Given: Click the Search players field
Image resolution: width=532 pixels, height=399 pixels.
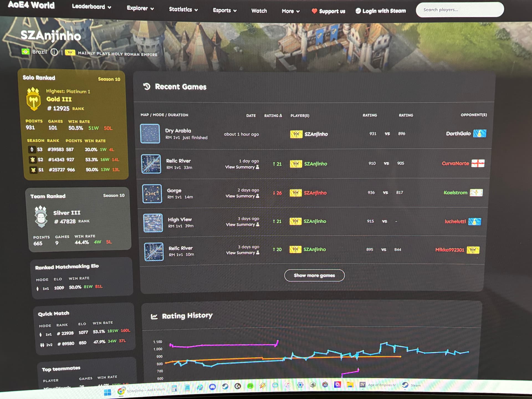Looking at the screenshot, I should (x=460, y=10).
